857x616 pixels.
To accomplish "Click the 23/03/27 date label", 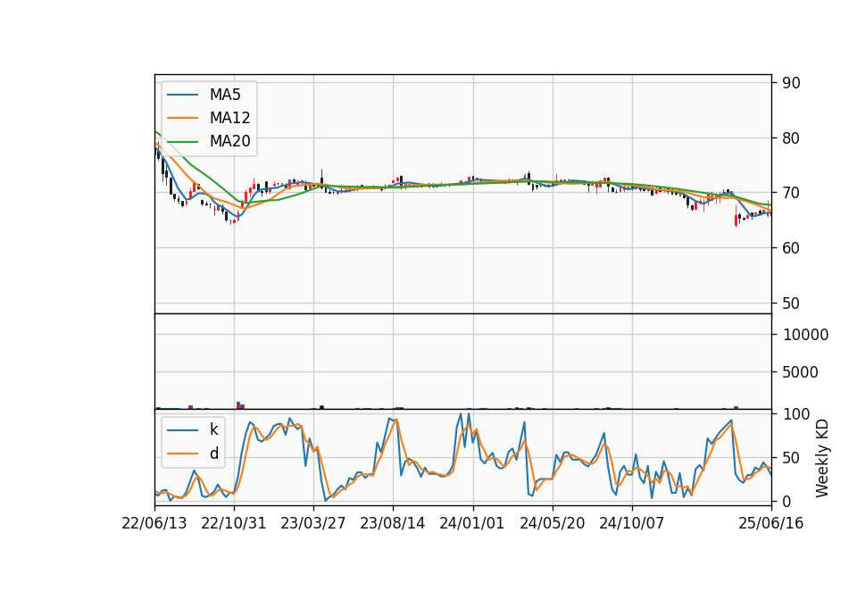I will point(313,523).
